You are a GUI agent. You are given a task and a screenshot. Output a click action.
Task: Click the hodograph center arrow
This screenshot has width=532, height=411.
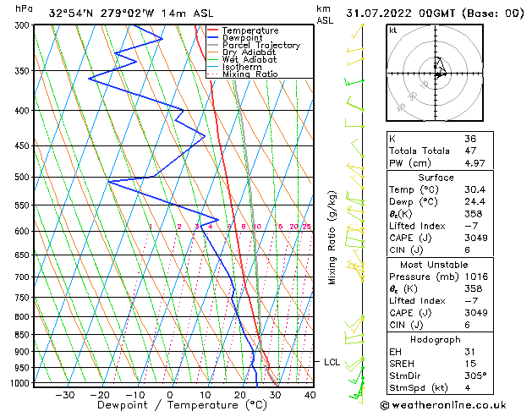[441, 74]
